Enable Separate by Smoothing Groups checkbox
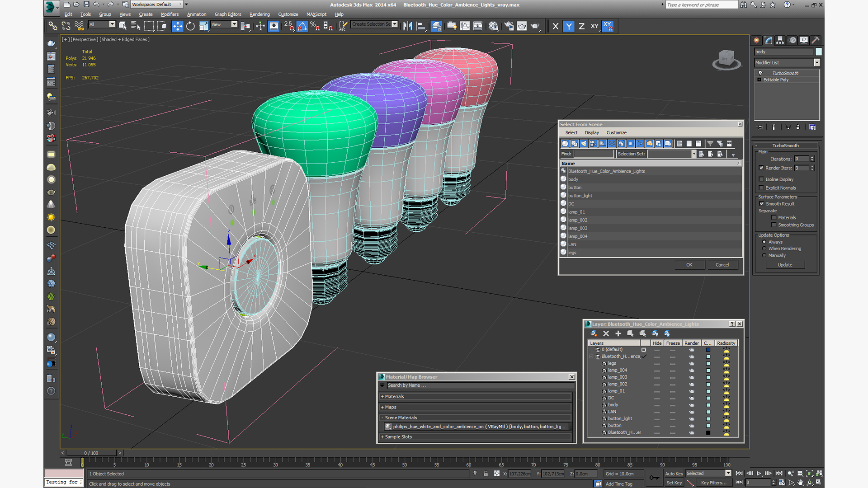The image size is (868, 488). [774, 225]
